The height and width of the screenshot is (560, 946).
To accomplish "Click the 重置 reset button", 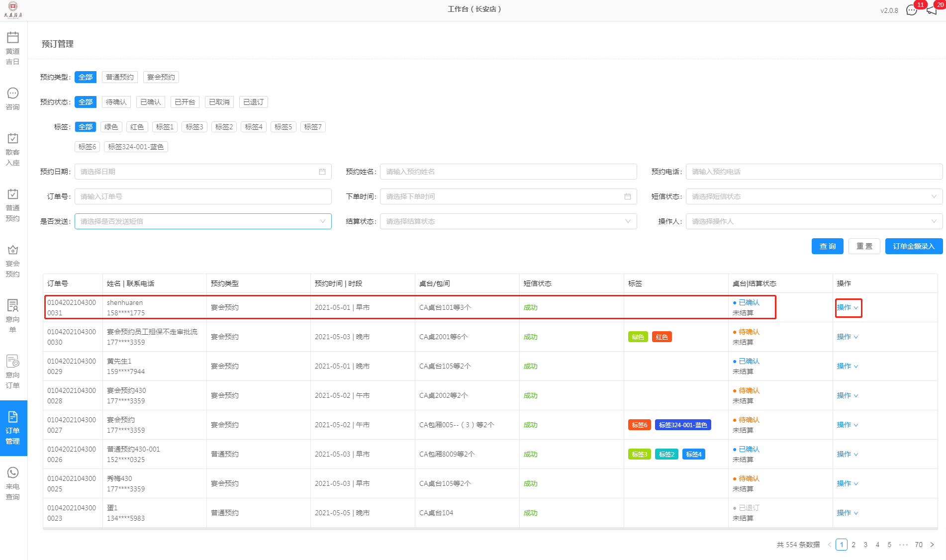I will tap(864, 246).
